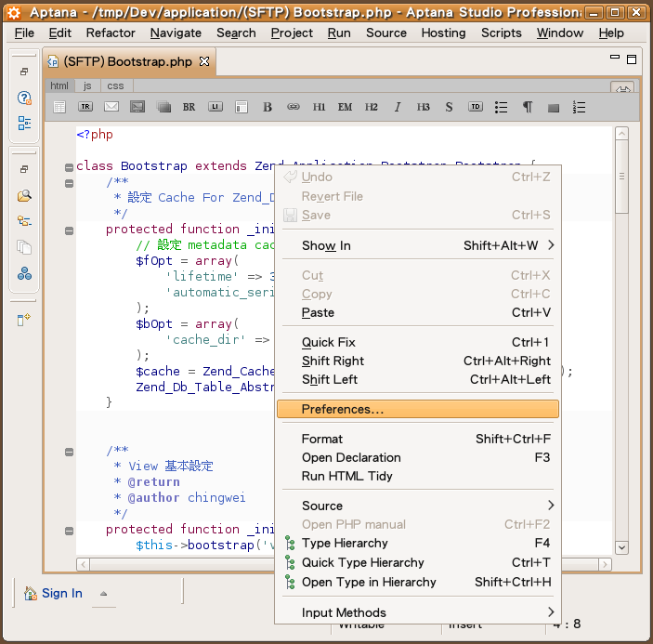Image resolution: width=653 pixels, height=644 pixels.
Task: Switch to the js toolbar tab
Action: [x=87, y=85]
